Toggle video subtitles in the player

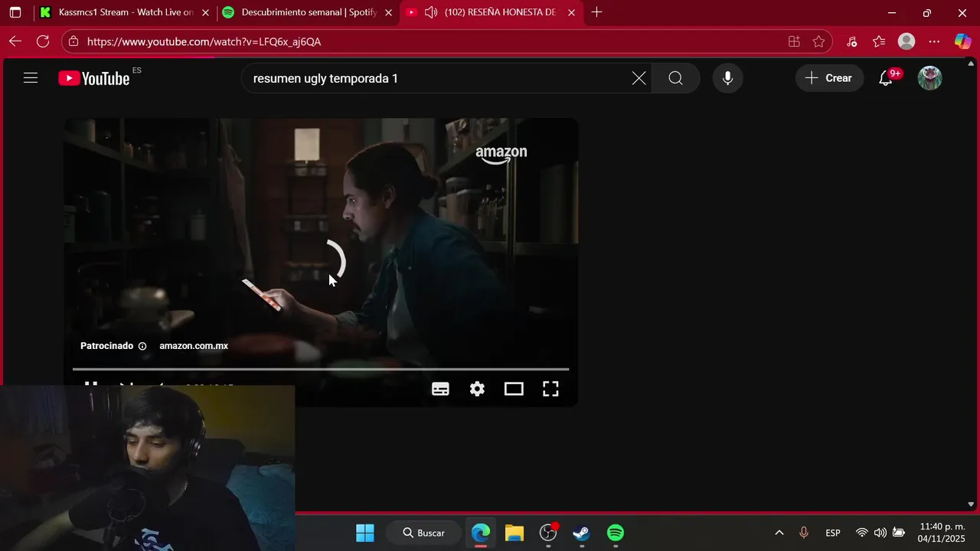440,389
